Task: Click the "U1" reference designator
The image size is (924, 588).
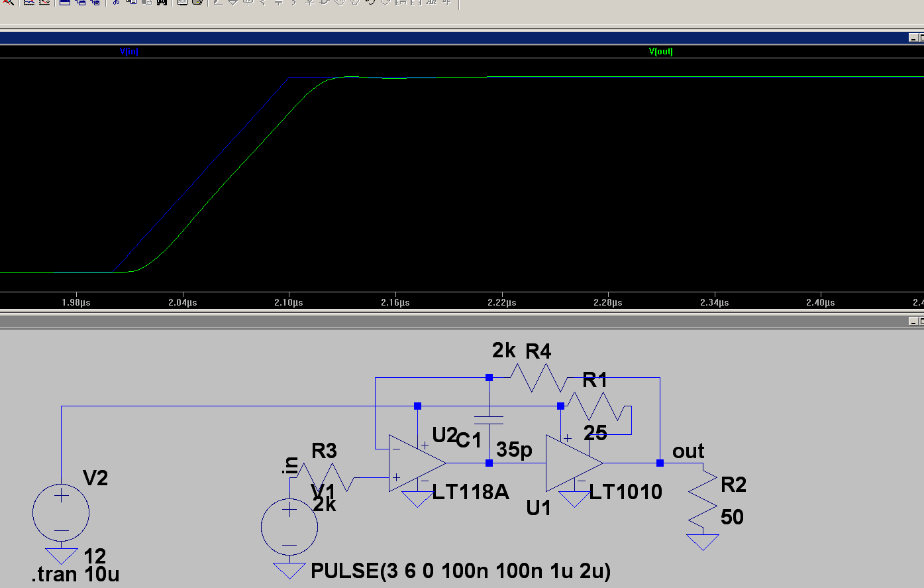Action: [539, 508]
